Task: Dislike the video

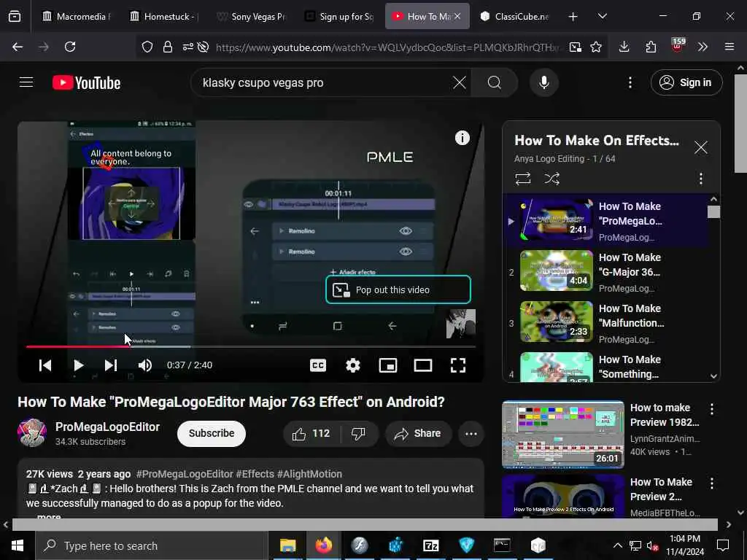Action: pyautogui.click(x=358, y=433)
